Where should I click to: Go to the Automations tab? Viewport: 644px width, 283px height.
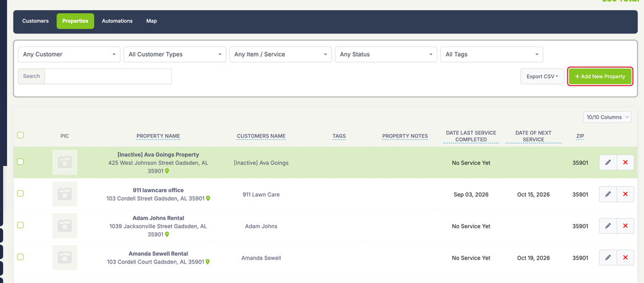tap(117, 21)
